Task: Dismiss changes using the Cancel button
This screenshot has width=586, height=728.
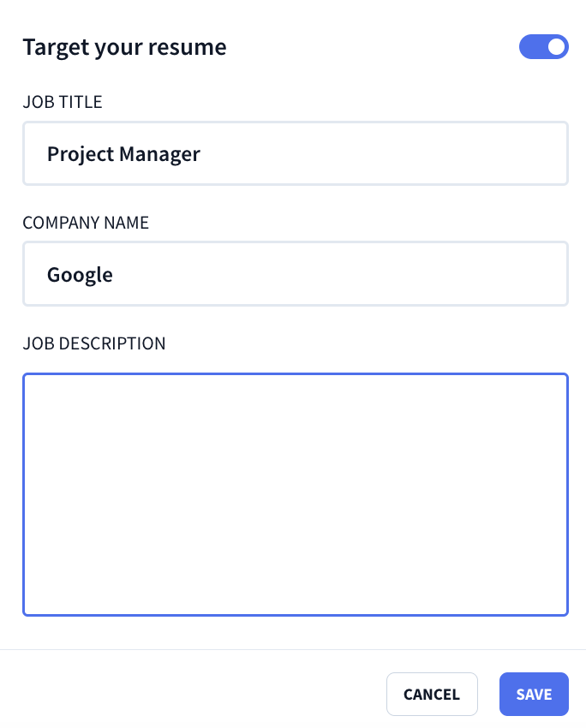Action: click(432, 694)
